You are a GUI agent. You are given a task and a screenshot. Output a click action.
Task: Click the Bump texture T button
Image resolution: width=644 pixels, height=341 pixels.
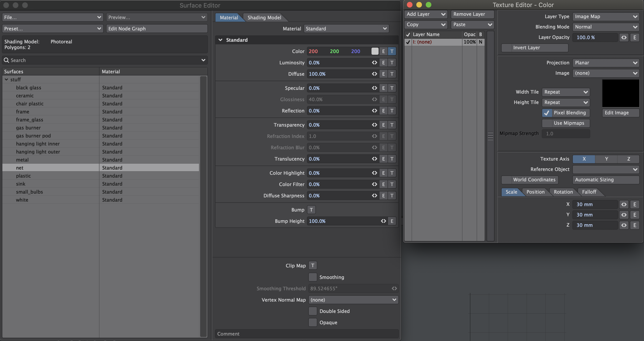point(311,210)
